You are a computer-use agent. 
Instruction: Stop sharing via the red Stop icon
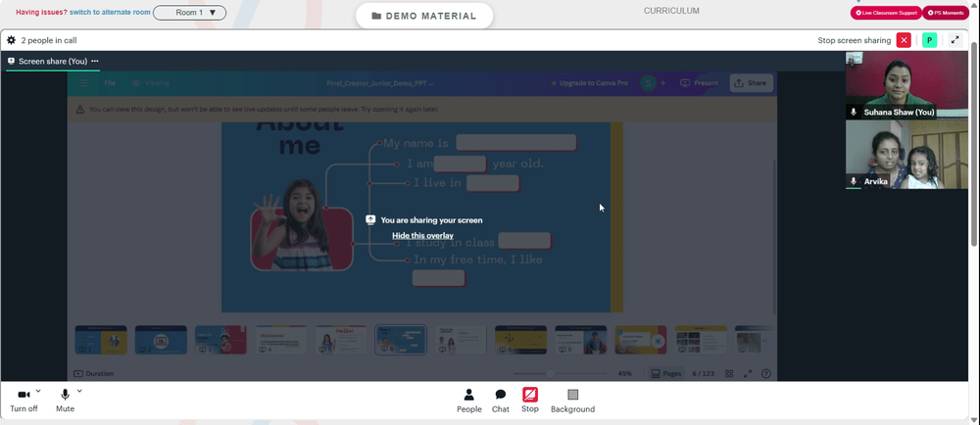tap(530, 401)
